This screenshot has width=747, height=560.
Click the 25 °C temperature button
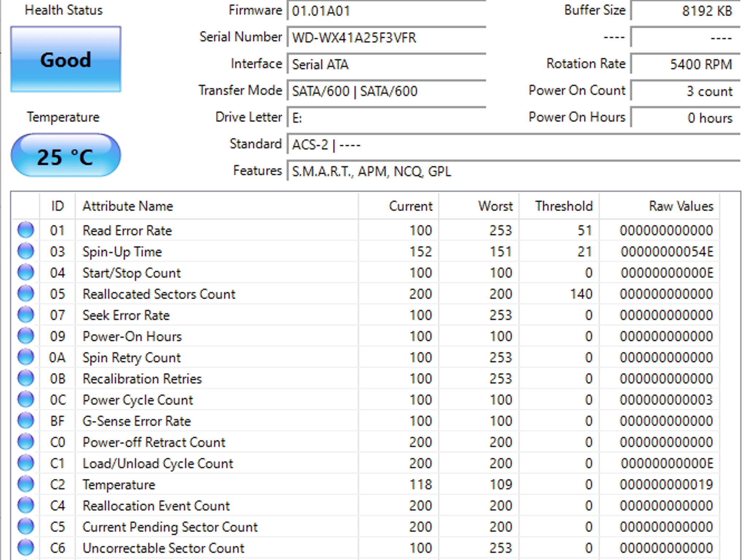tap(66, 156)
